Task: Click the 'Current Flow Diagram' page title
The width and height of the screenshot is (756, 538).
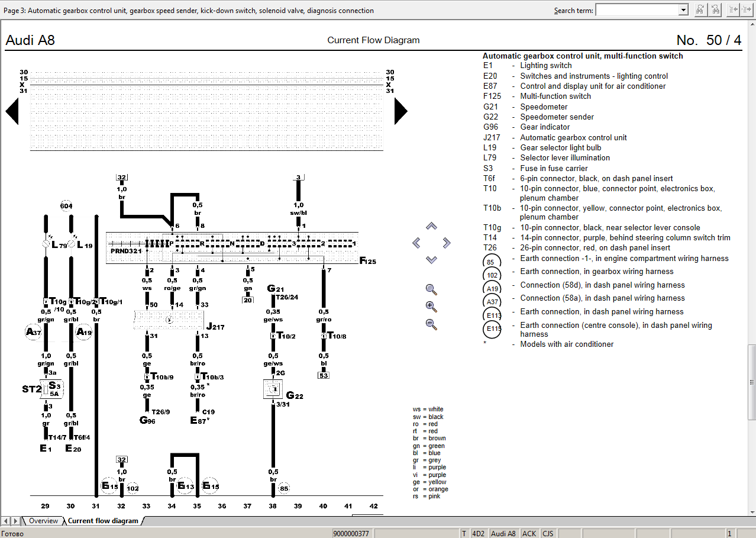Action: (x=373, y=40)
